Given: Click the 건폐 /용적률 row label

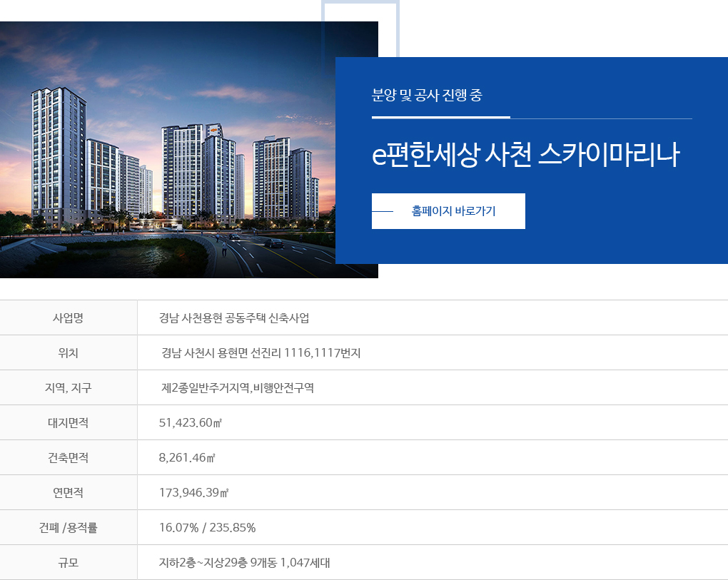Looking at the screenshot, I should [69, 528].
